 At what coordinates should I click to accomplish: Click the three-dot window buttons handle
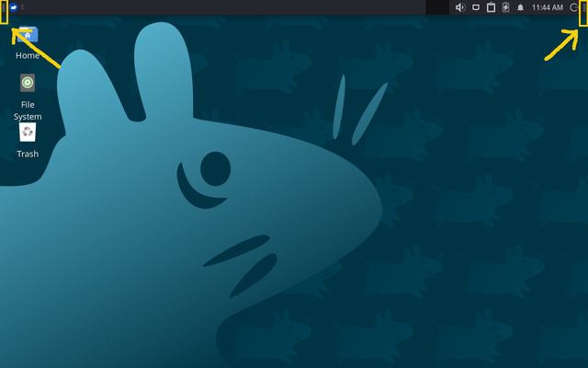tap(22, 7)
